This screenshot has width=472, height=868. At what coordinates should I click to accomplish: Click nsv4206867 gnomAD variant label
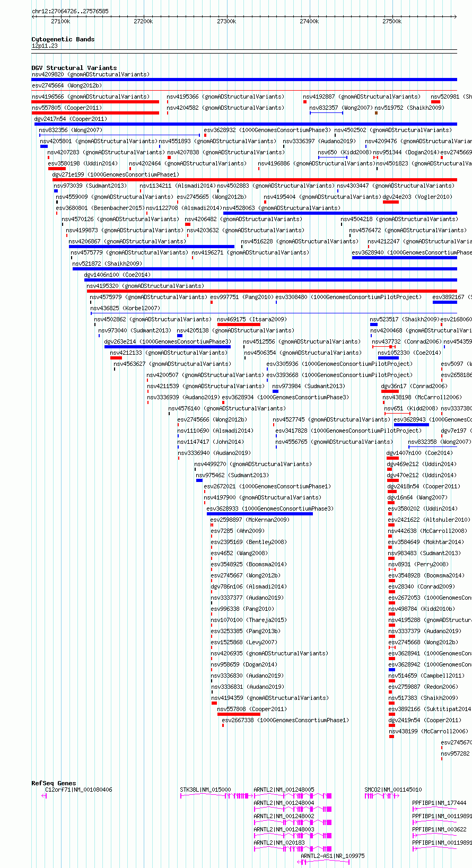pos(127,241)
